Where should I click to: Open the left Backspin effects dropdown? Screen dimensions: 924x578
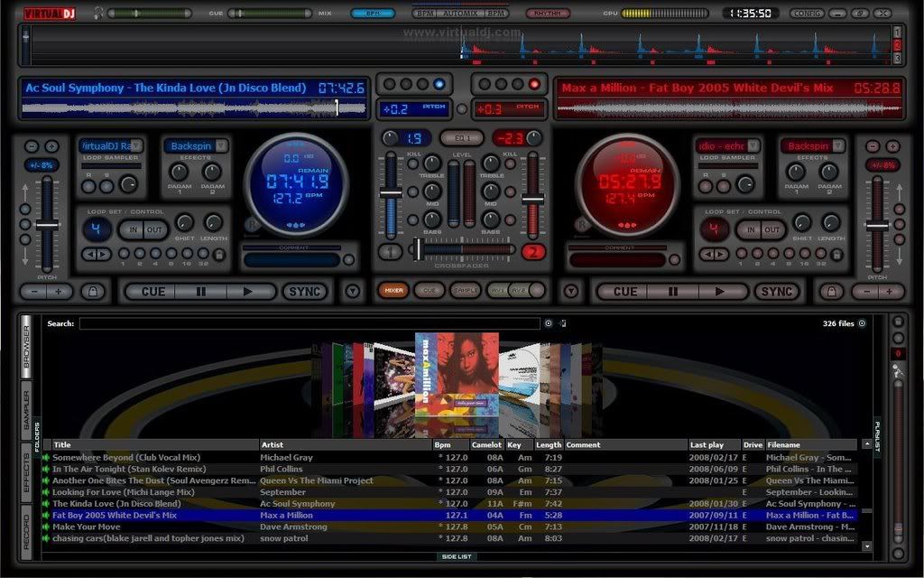click(222, 145)
